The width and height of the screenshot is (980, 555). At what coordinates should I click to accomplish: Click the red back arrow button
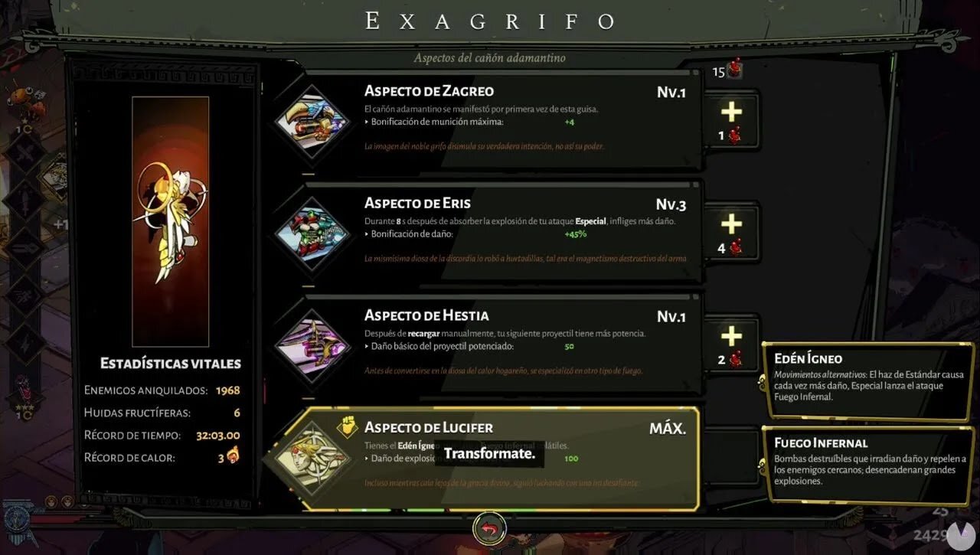489,529
